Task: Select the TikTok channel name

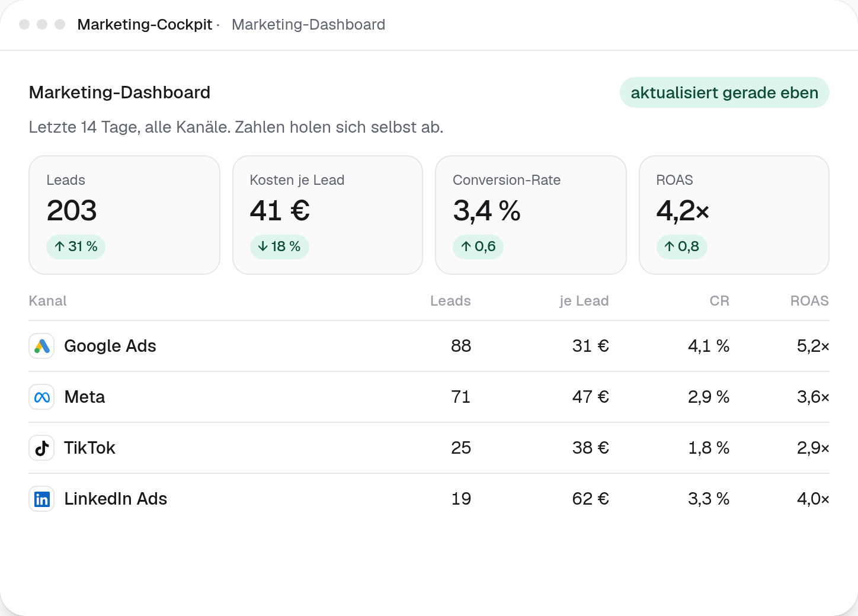Action: click(89, 448)
